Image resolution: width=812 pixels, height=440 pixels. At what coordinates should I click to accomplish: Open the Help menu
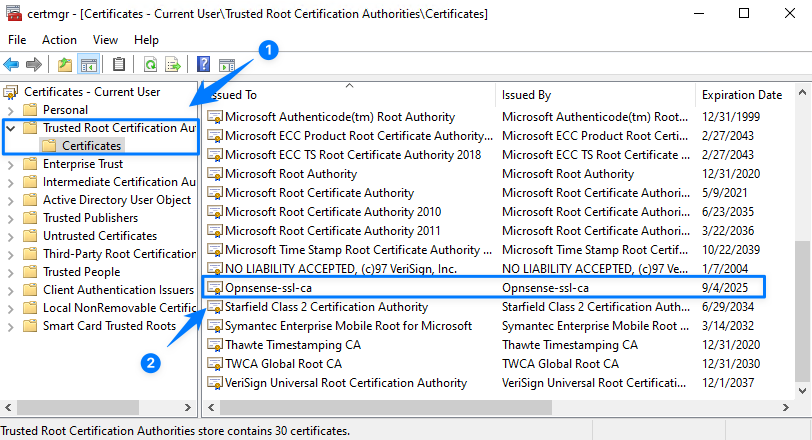146,40
